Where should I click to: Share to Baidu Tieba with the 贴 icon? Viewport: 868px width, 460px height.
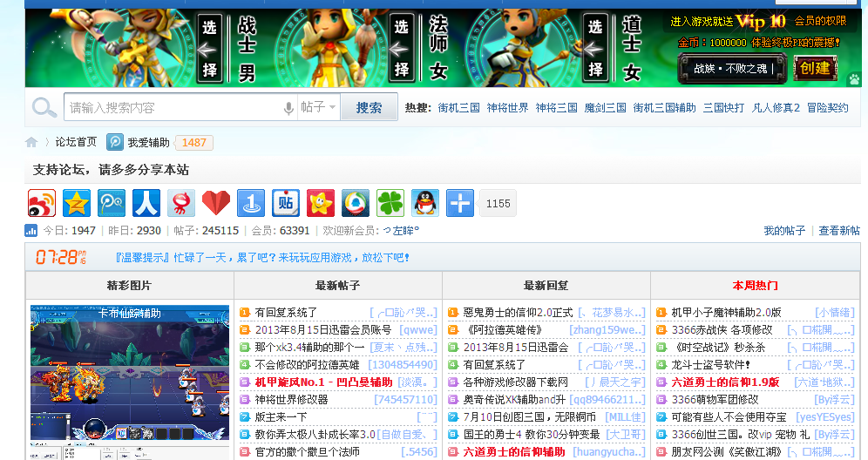coord(286,203)
